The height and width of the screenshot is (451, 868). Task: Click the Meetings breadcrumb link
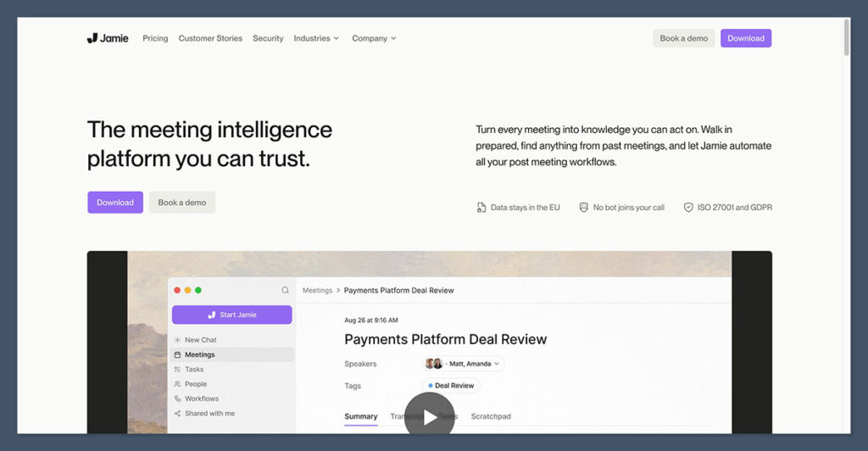[x=317, y=291]
